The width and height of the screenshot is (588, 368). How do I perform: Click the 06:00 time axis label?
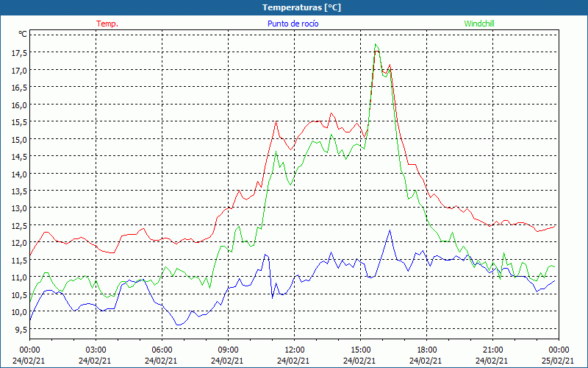click(x=162, y=350)
